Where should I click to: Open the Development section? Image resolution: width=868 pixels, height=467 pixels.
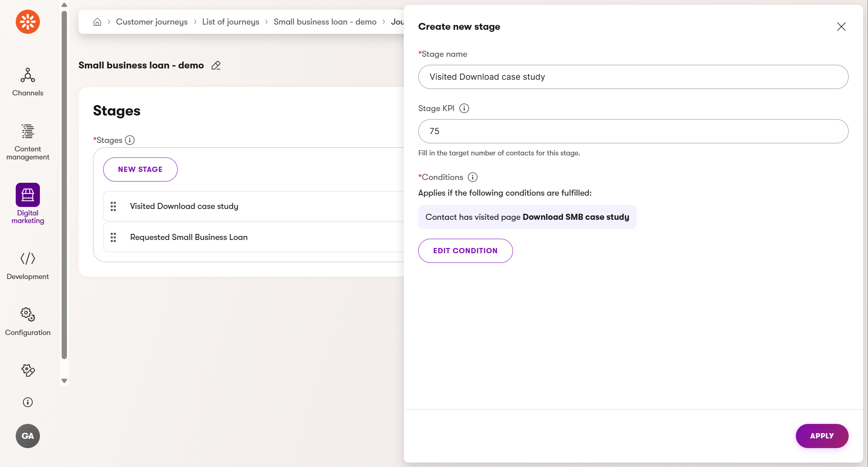click(x=27, y=265)
